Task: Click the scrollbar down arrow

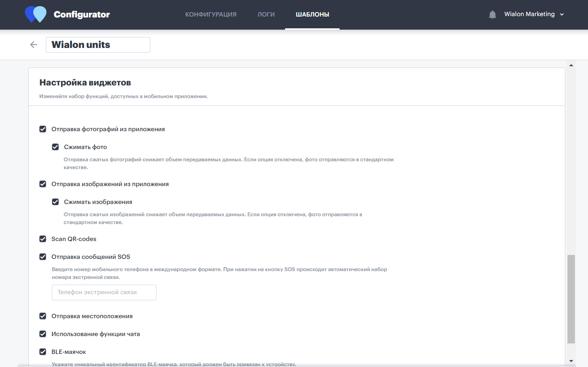Action: 571,361
